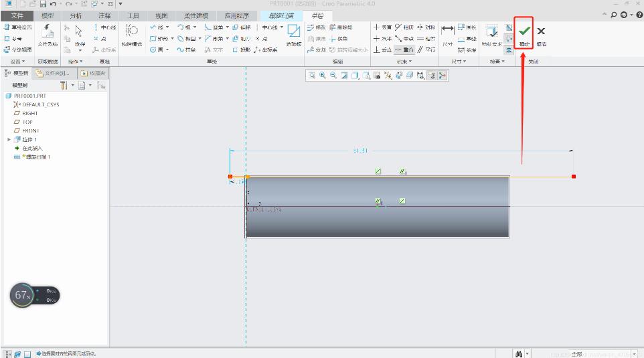
Task: Apply the Perpendicular constraint
Action: [x=382, y=50]
